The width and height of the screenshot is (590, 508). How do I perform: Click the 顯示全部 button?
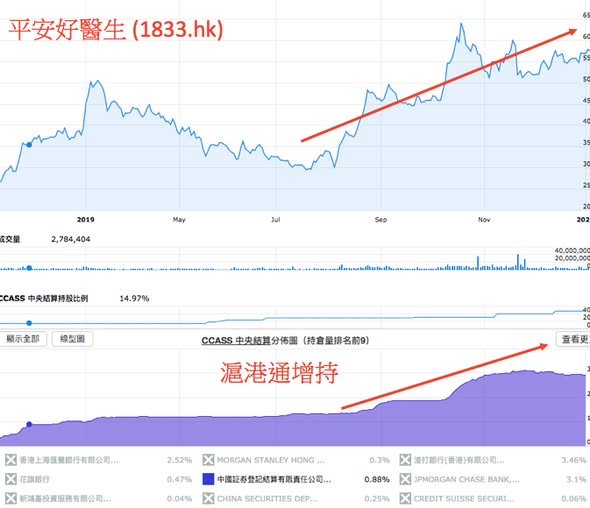23,339
